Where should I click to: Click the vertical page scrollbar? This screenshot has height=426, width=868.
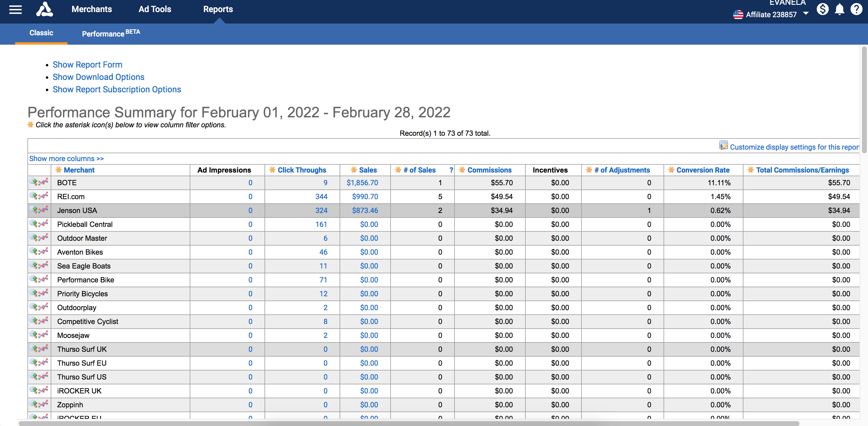[864, 100]
